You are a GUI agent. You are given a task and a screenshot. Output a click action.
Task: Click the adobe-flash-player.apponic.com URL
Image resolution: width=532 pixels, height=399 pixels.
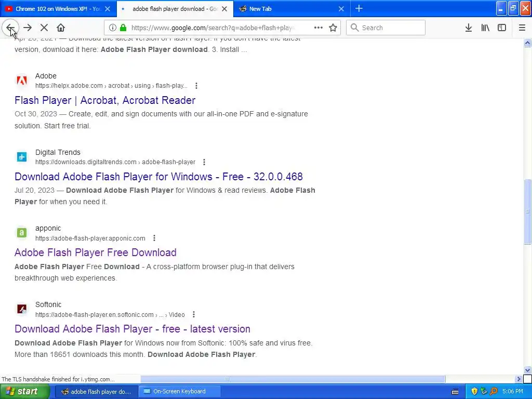90,238
